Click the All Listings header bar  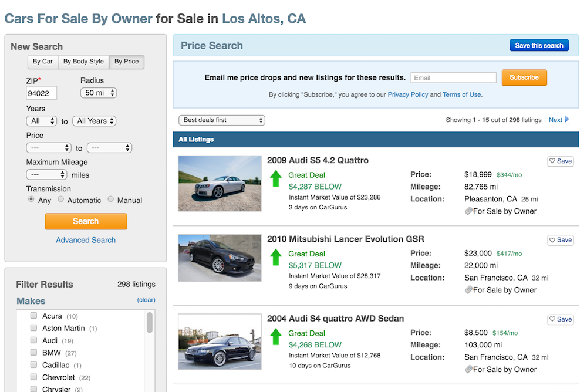click(376, 139)
